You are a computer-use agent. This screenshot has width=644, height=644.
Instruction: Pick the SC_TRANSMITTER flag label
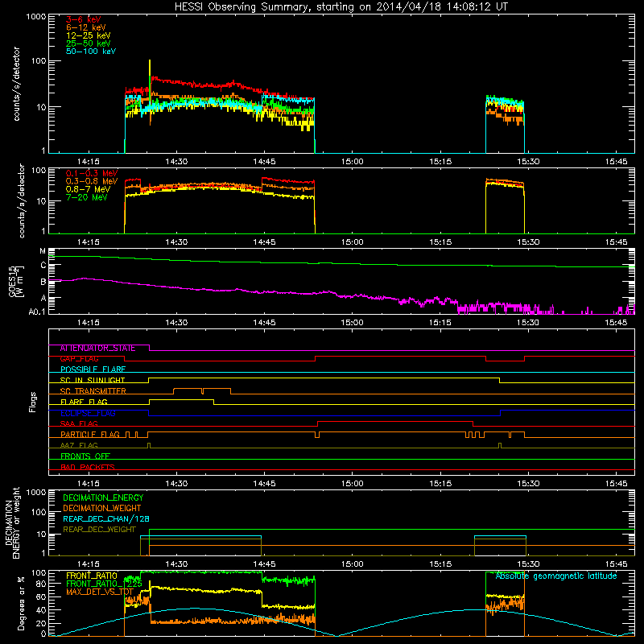[x=93, y=390]
